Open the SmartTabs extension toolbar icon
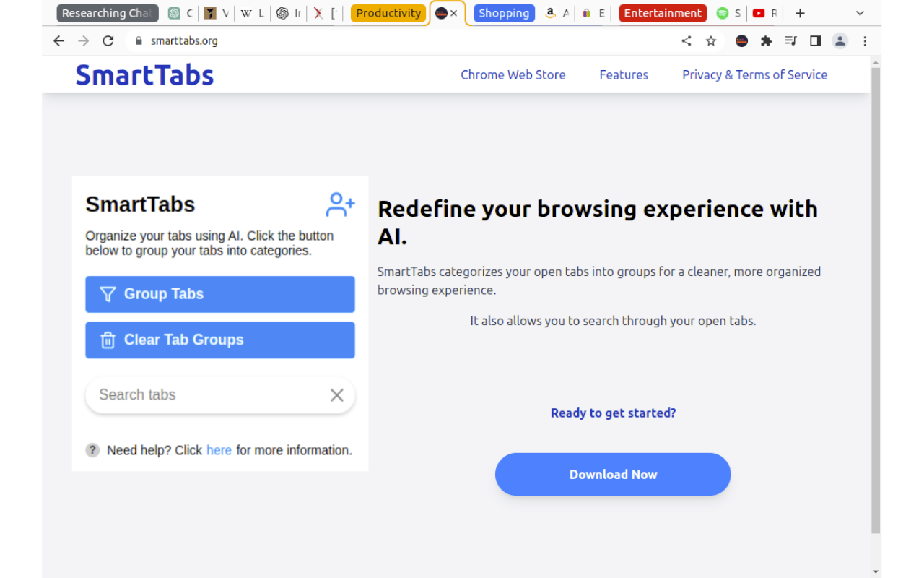Screen dimensions: 924x578 (741, 41)
